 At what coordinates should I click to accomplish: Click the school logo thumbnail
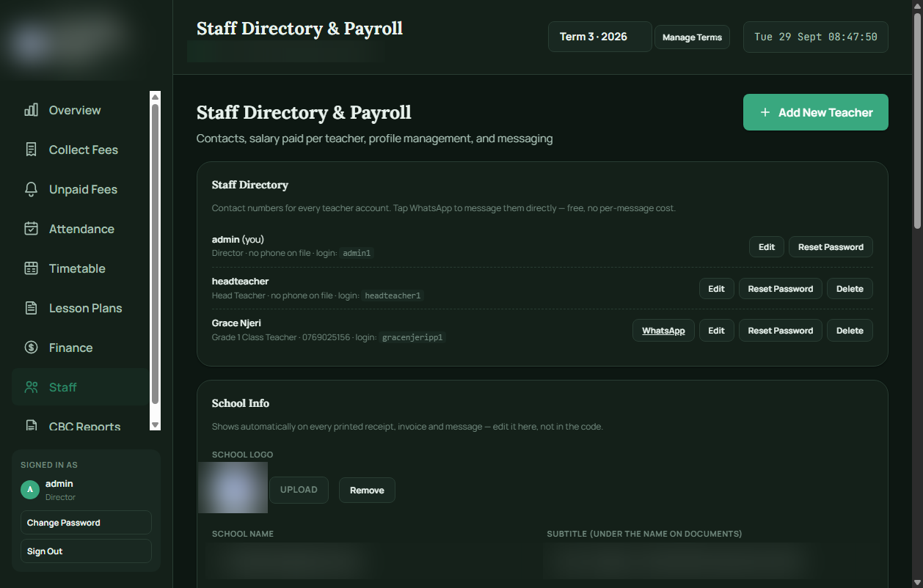[233, 488]
